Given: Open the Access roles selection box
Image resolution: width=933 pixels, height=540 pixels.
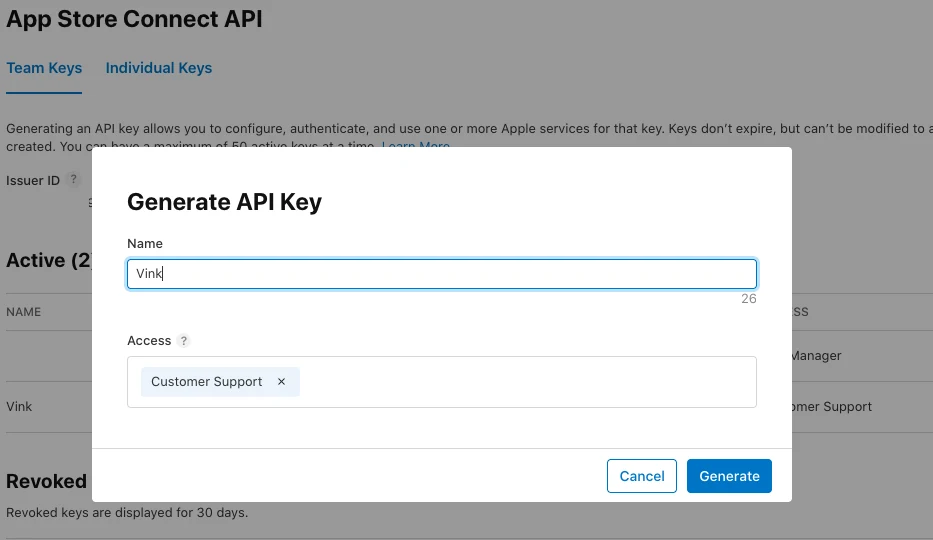Looking at the screenshot, I should point(442,382).
